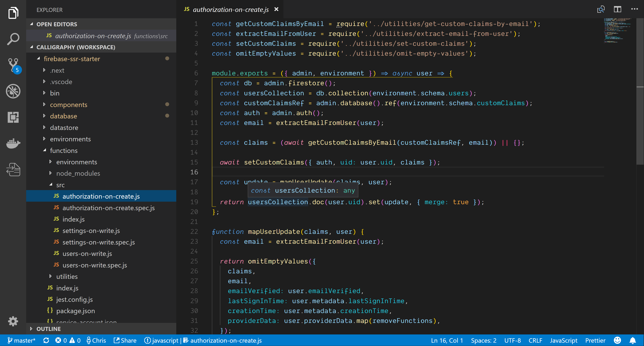Open jest.config.js file
644x346 pixels.
(x=101, y=299)
